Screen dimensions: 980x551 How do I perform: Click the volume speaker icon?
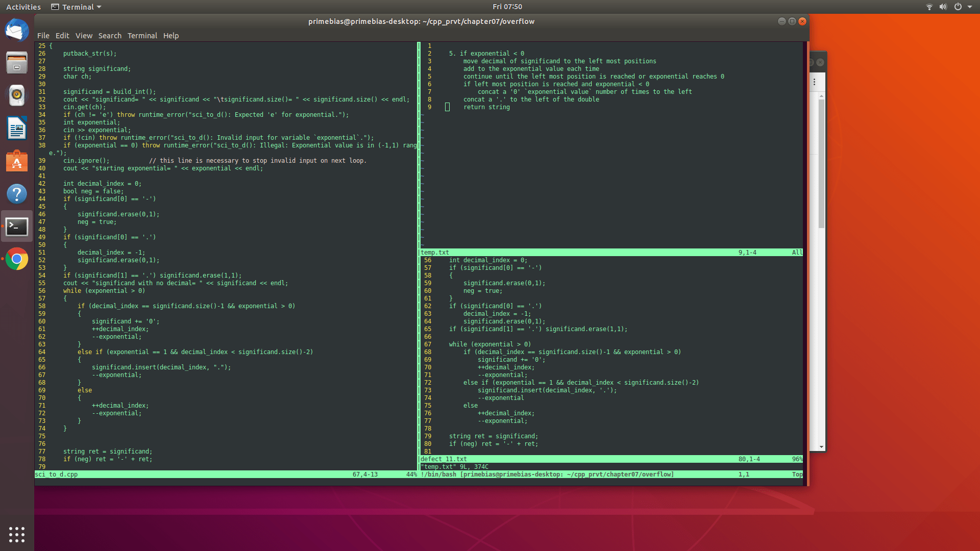pyautogui.click(x=943, y=7)
